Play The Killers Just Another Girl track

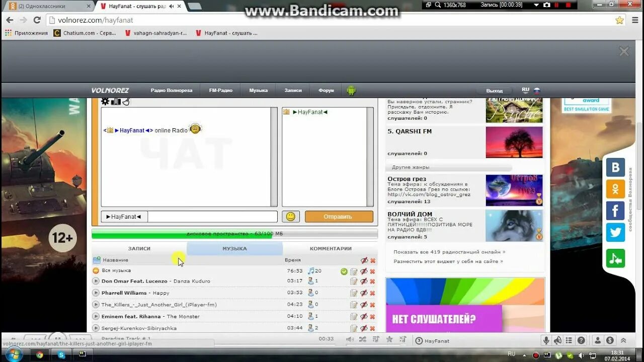(x=96, y=305)
